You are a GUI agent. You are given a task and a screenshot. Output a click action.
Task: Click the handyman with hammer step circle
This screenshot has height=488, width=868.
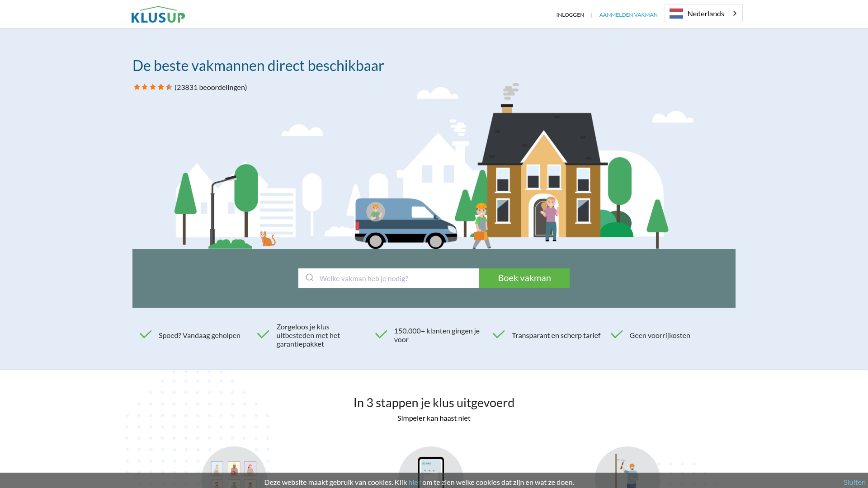coord(627,467)
